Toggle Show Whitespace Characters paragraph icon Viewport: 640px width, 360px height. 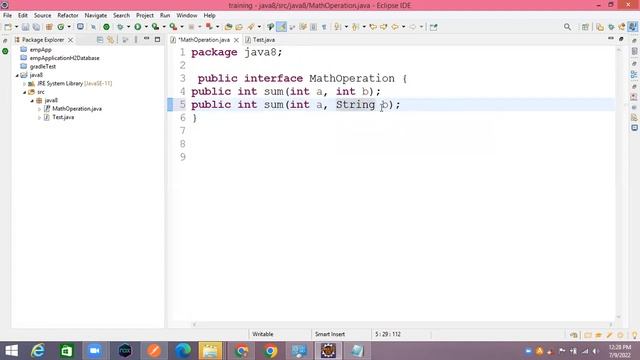324,27
